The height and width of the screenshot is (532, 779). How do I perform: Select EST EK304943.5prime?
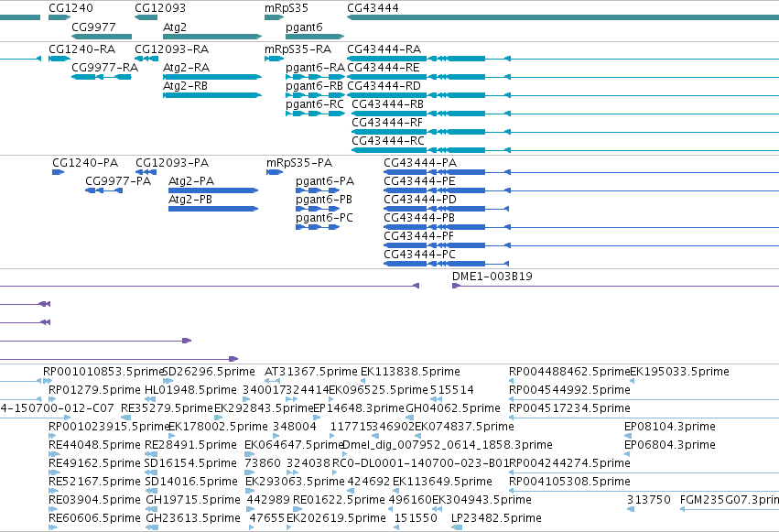438,509
